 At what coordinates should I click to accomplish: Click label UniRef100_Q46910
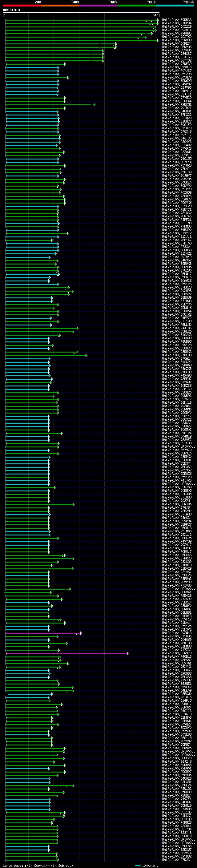pyautogui.click(x=176, y=91)
